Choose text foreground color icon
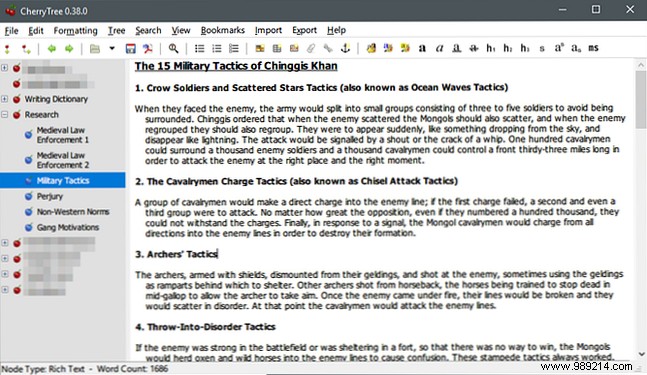Viewport: 647px width, 375px height. [388, 48]
